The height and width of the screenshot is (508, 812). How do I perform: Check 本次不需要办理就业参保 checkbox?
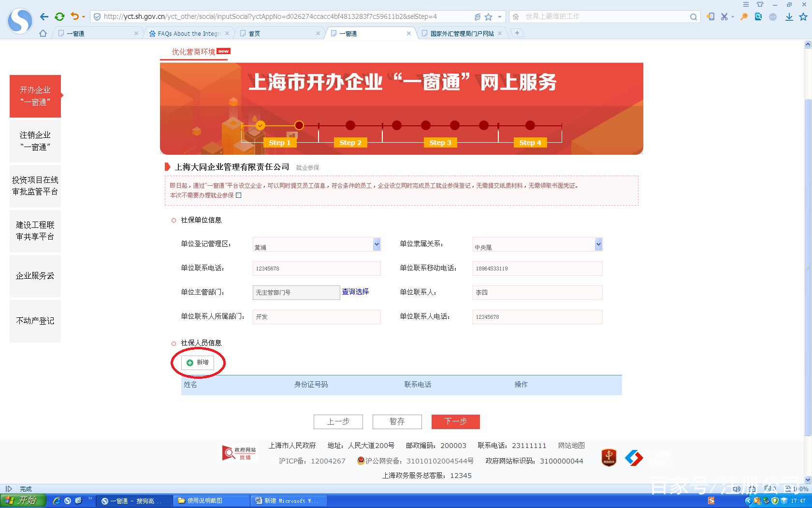point(238,195)
